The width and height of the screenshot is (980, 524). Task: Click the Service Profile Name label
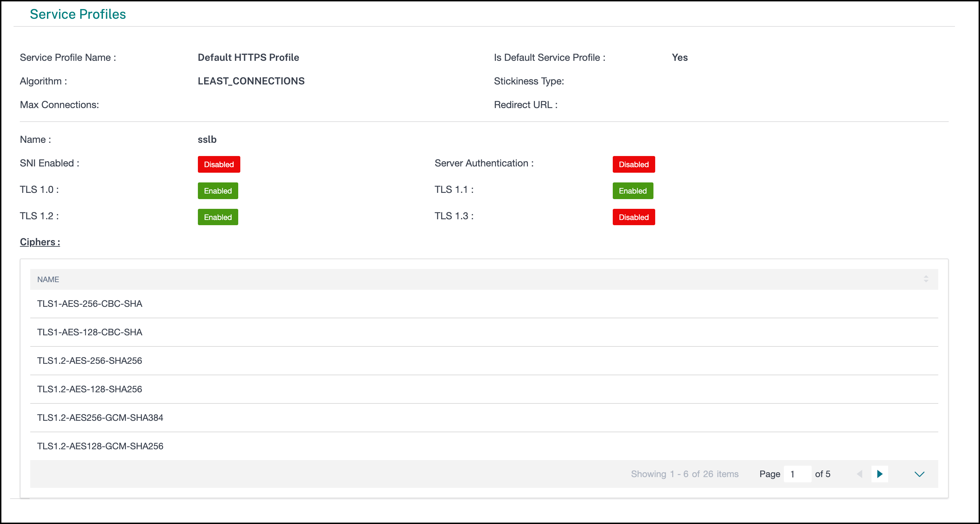(x=68, y=57)
